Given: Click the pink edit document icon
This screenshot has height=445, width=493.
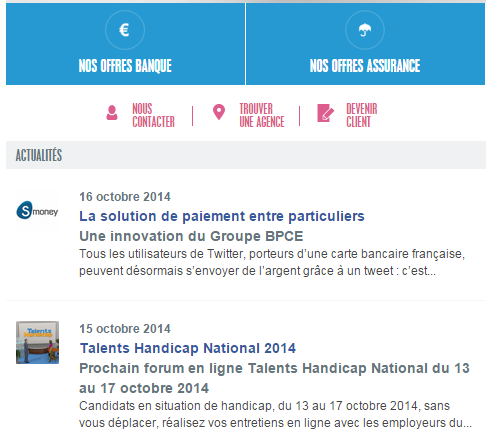Looking at the screenshot, I should click(325, 113).
